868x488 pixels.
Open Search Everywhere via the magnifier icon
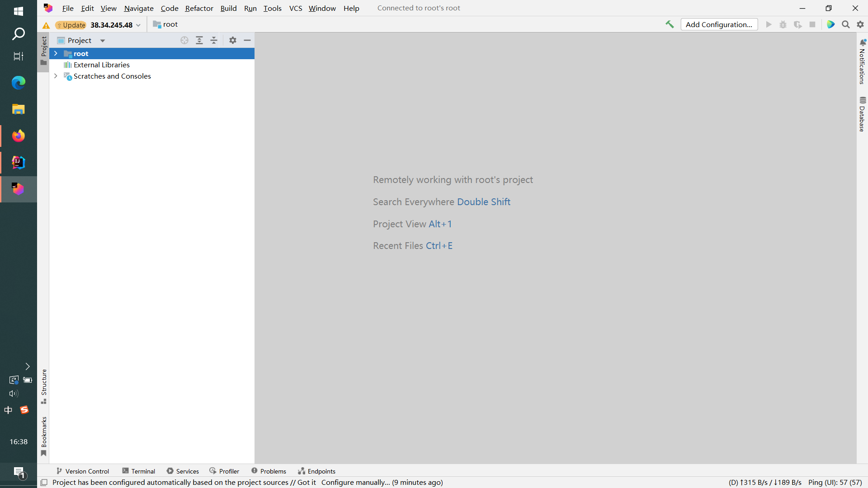tap(845, 24)
